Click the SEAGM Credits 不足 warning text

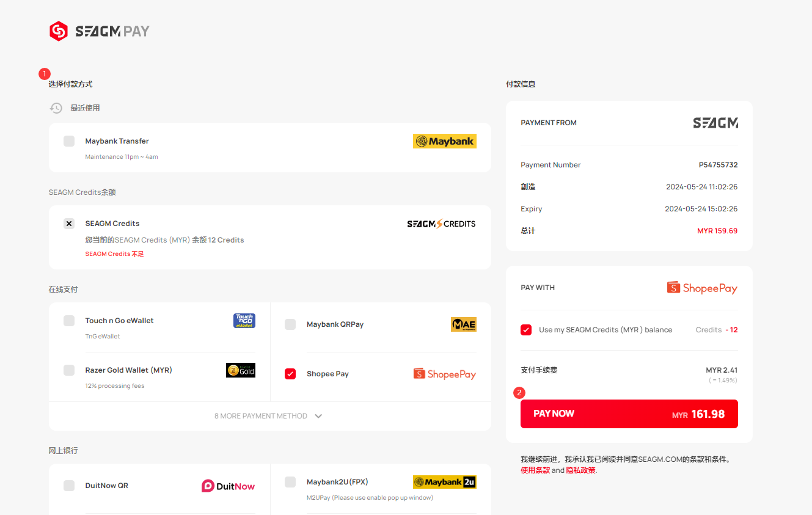(115, 254)
